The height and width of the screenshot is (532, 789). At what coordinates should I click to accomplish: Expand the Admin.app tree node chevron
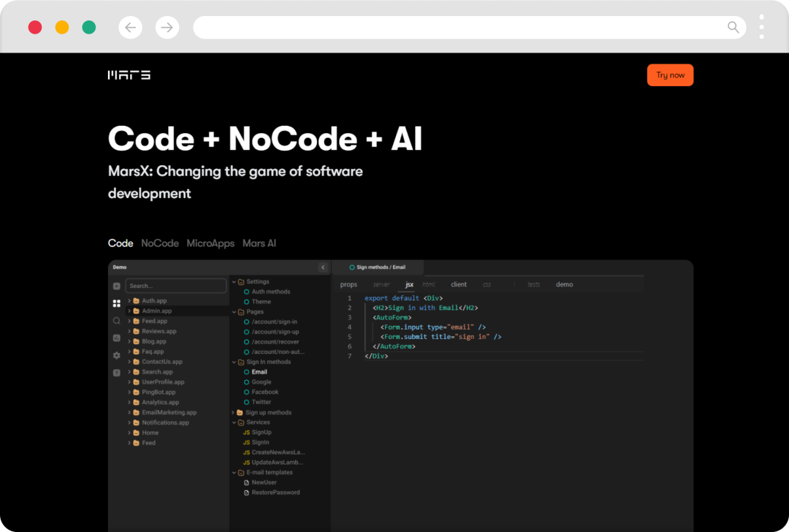(129, 311)
